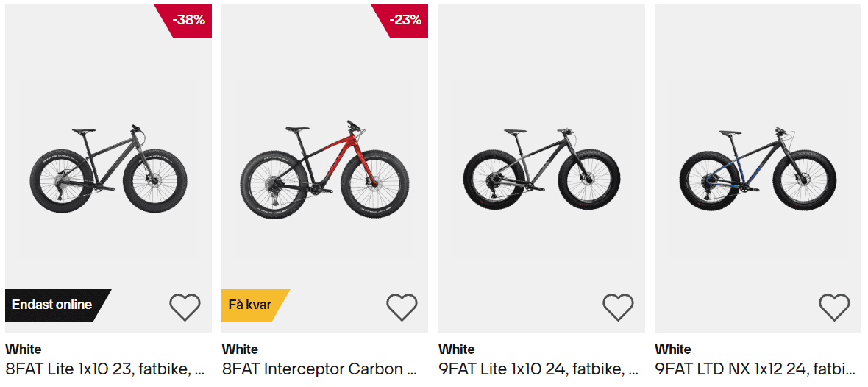Follow the 9FAT Lite 1x10 24 title link
This screenshot has height=387, width=868.
pos(538,369)
